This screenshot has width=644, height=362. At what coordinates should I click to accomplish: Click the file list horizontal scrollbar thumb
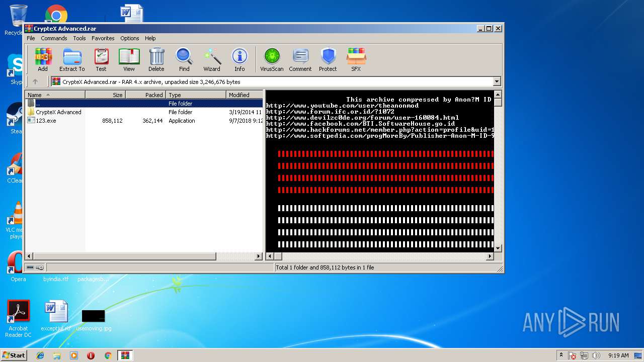coord(124,256)
